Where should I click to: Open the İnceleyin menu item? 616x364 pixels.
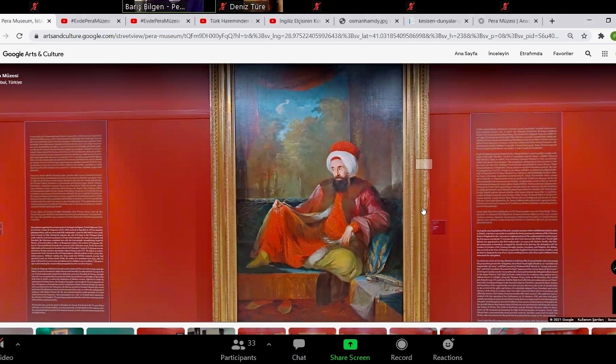pos(499,54)
